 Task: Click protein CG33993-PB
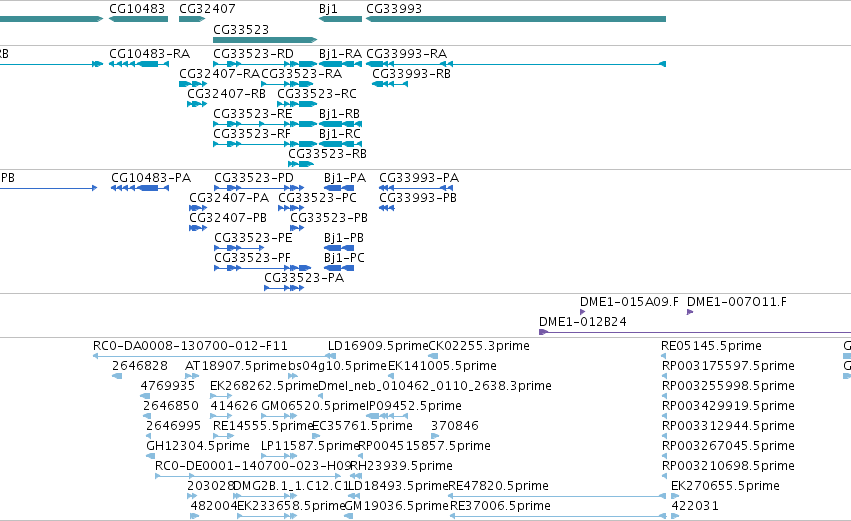tap(387, 208)
